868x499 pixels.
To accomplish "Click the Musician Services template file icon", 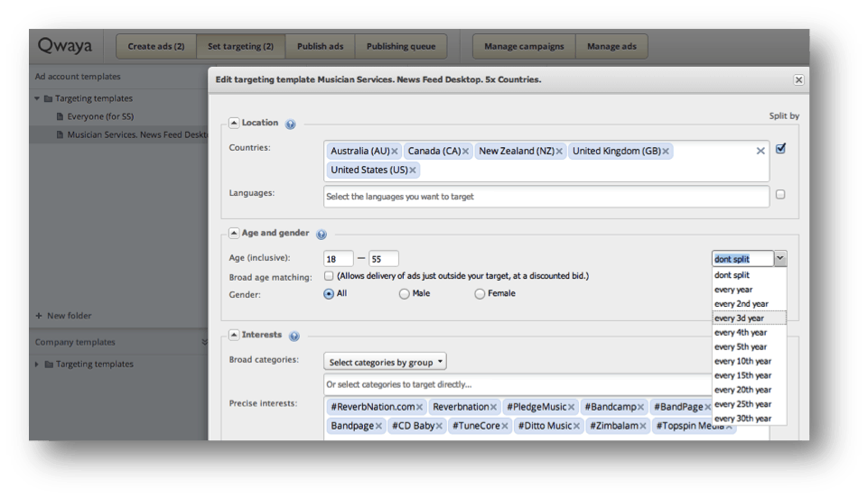I will [61, 134].
